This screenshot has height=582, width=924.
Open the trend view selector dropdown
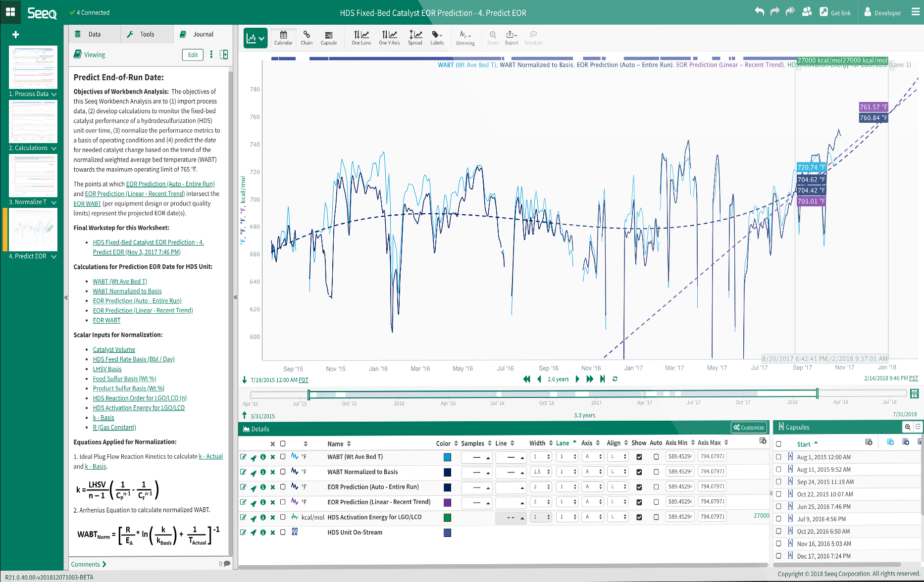[256, 38]
